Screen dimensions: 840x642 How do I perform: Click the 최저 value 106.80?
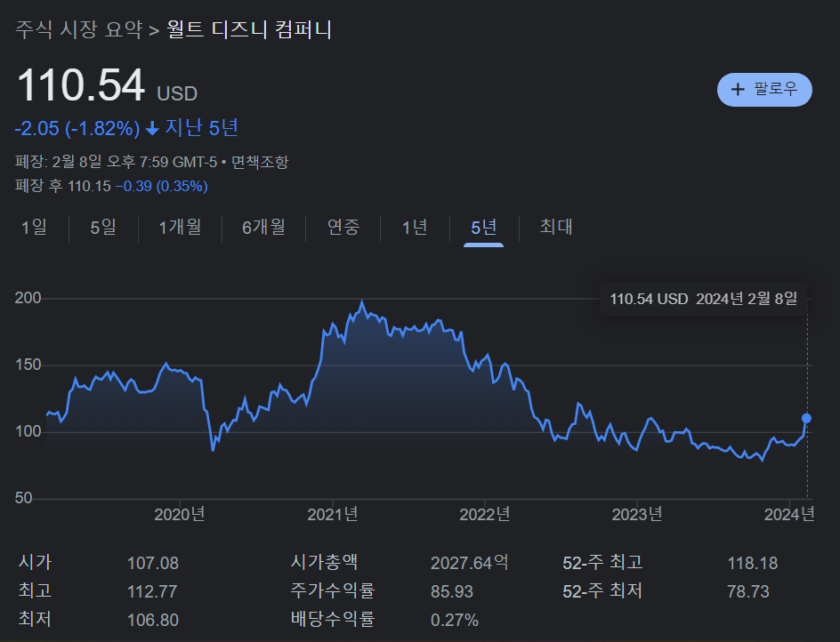pyautogui.click(x=153, y=620)
